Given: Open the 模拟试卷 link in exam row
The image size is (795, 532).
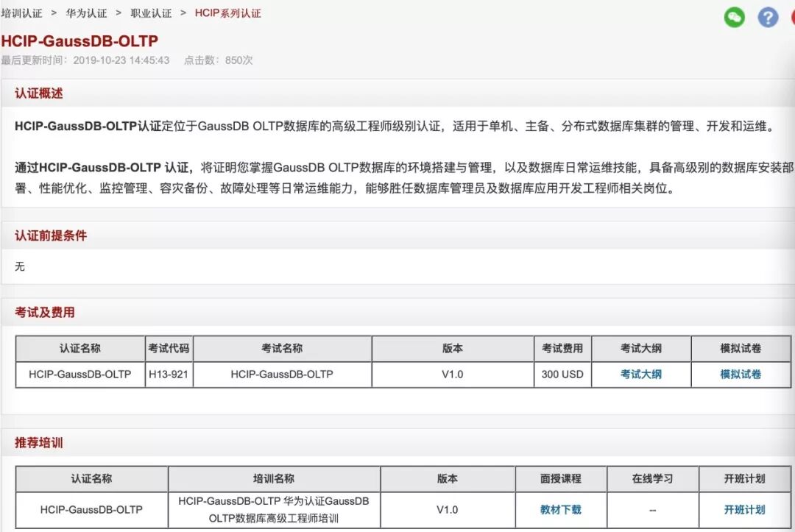Looking at the screenshot, I should 741,375.
